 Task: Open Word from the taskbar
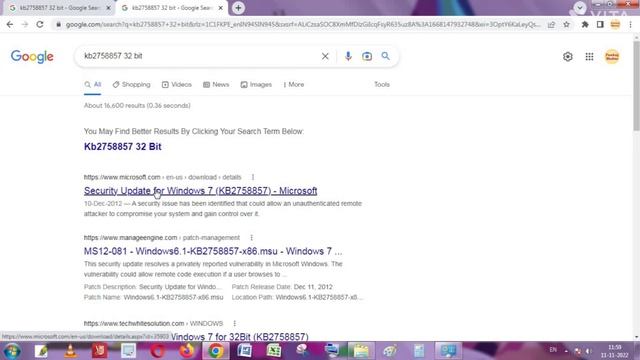(x=244, y=351)
